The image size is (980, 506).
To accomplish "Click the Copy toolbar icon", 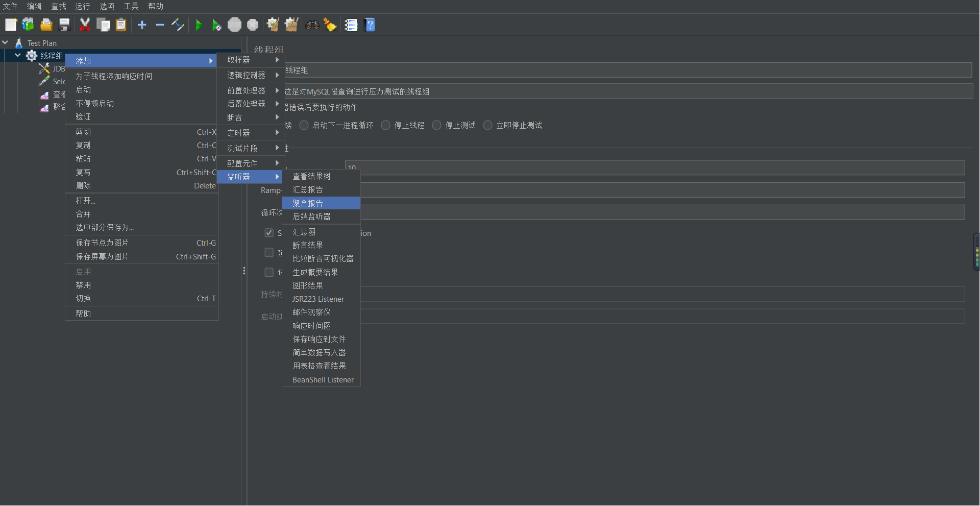I will pyautogui.click(x=103, y=25).
